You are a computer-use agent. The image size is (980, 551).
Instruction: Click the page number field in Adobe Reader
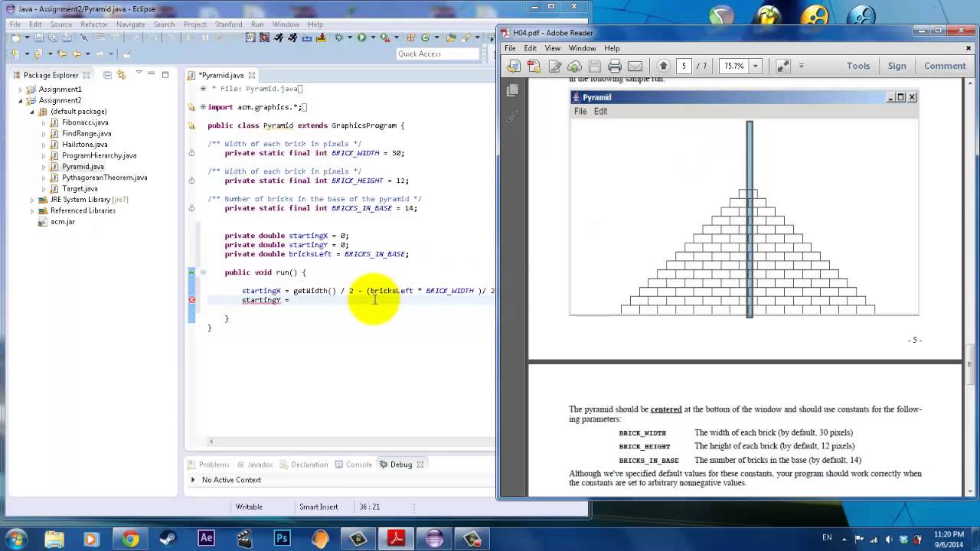point(684,66)
